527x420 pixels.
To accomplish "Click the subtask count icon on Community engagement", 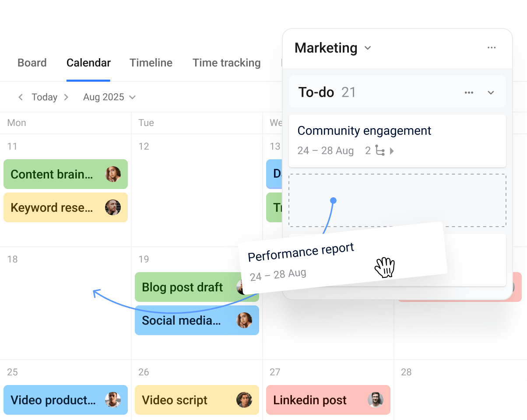I will (379, 150).
